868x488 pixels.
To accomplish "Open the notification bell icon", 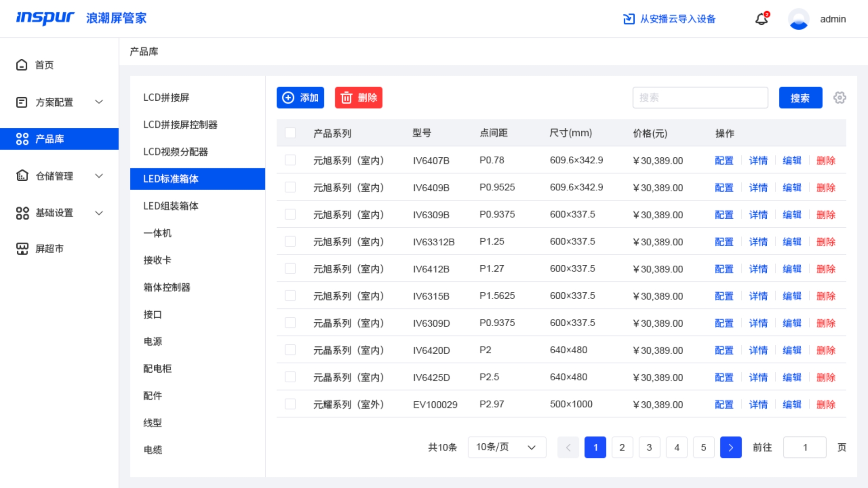I will coord(762,19).
